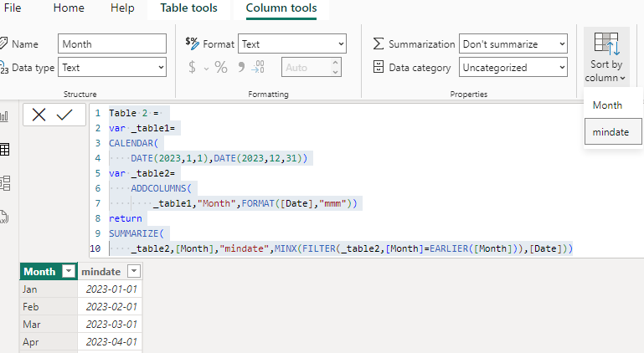Image resolution: width=644 pixels, height=353 pixels.
Task: Open the Format dropdown
Action: click(x=292, y=44)
